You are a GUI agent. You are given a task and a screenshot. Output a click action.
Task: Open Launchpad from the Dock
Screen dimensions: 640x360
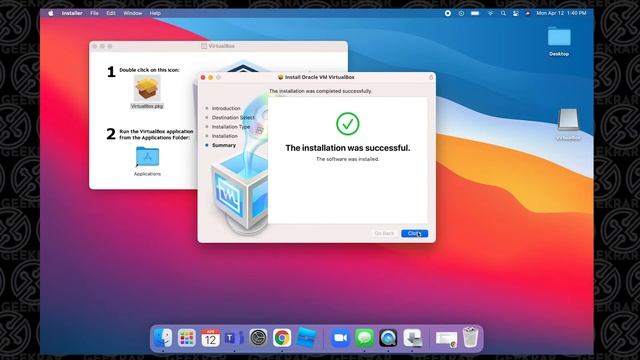point(187,338)
